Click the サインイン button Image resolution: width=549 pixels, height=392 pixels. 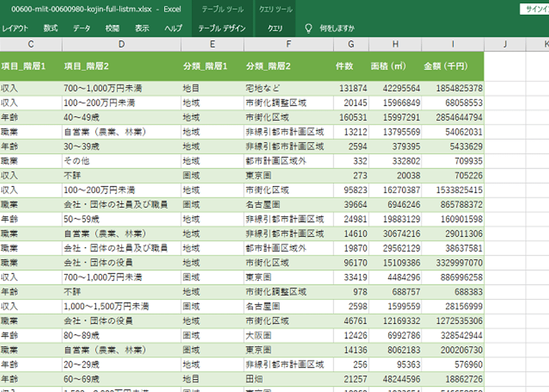pyautogui.click(x=534, y=9)
